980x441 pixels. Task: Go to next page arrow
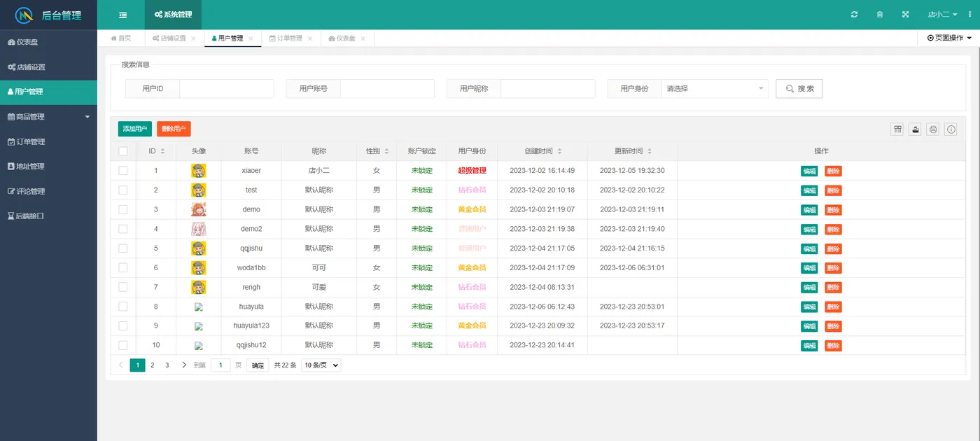tap(184, 365)
